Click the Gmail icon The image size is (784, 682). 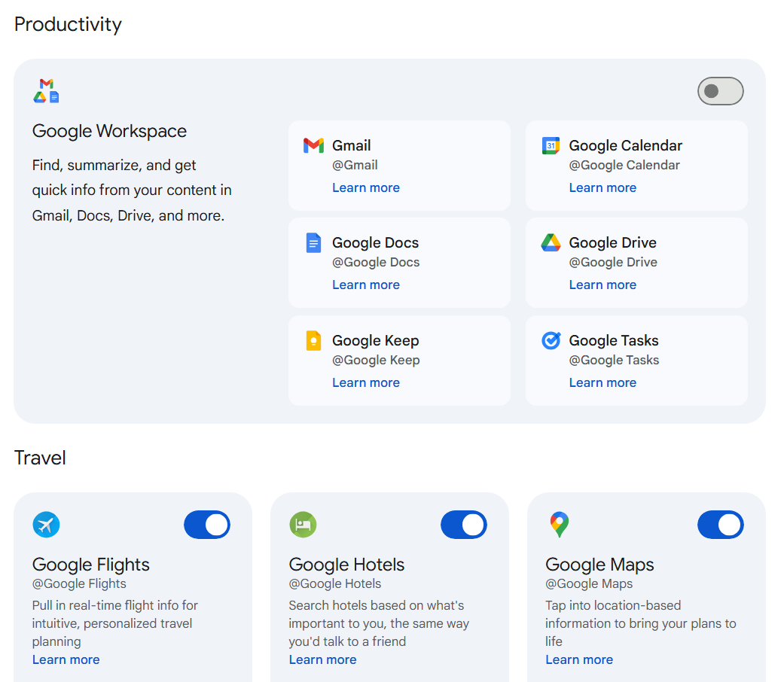coord(313,145)
